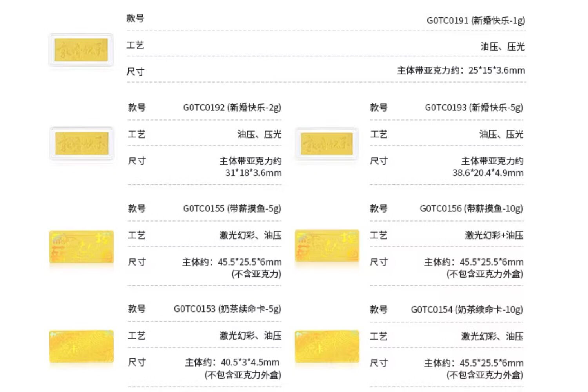The image size is (588, 392).
Task: Open the 新婚快乐 5g gold bar picture
Action: [327, 144]
